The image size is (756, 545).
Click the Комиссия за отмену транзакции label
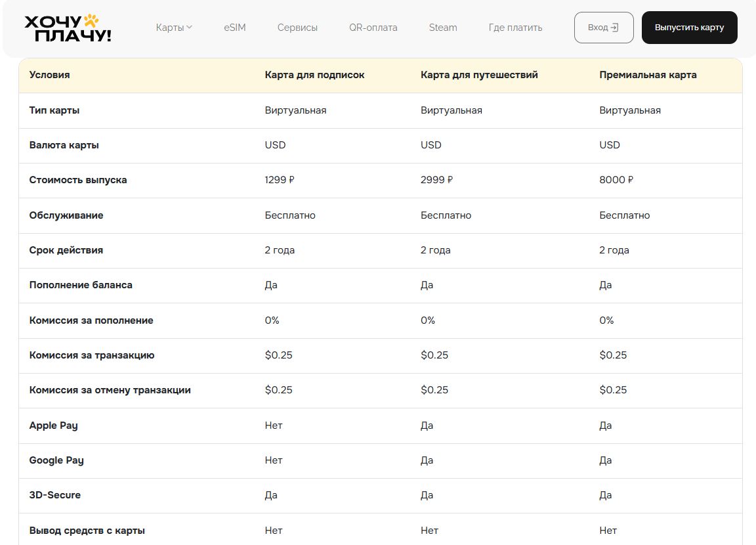[x=110, y=390]
